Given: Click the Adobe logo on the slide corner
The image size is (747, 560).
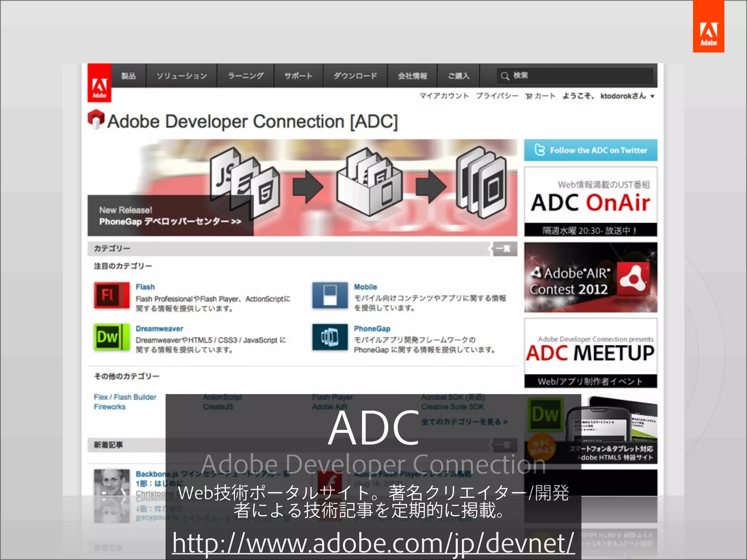Looking at the screenshot, I should (x=708, y=26).
